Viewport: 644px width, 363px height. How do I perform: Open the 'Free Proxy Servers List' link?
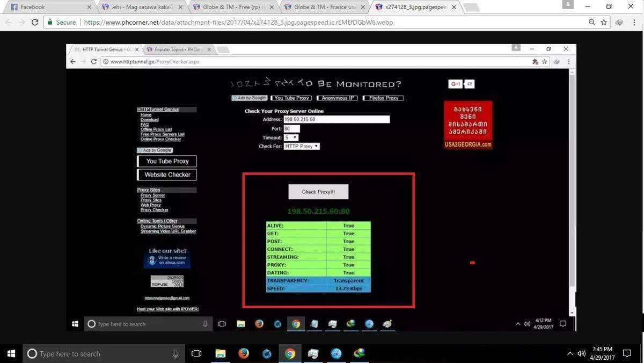point(162,134)
